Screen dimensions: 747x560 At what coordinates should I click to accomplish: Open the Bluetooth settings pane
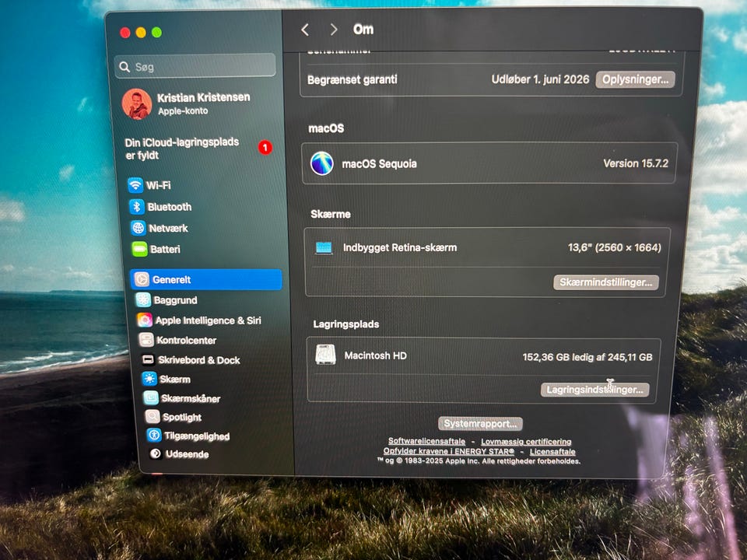[205, 207]
